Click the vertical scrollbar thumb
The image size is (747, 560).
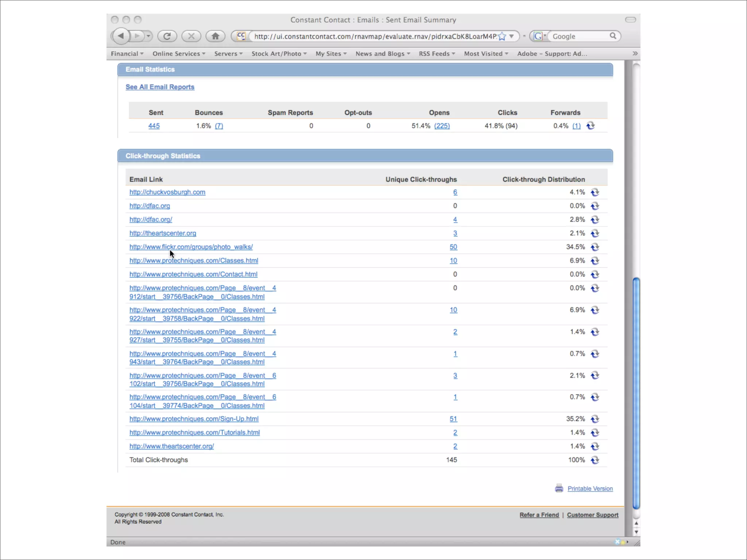pyautogui.click(x=636, y=393)
